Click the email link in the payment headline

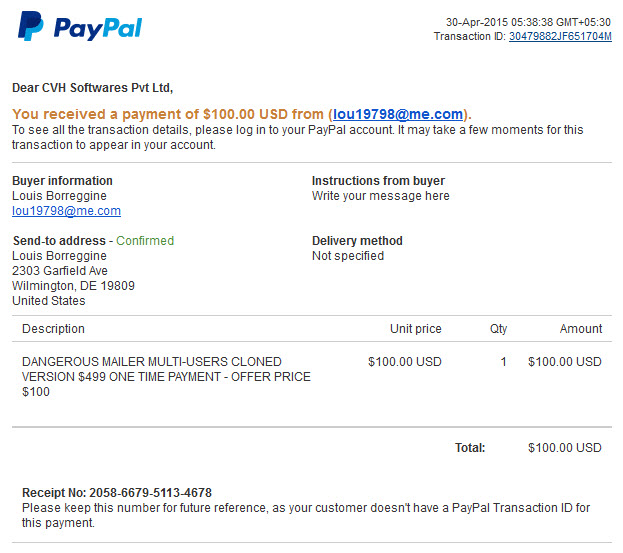[398, 114]
